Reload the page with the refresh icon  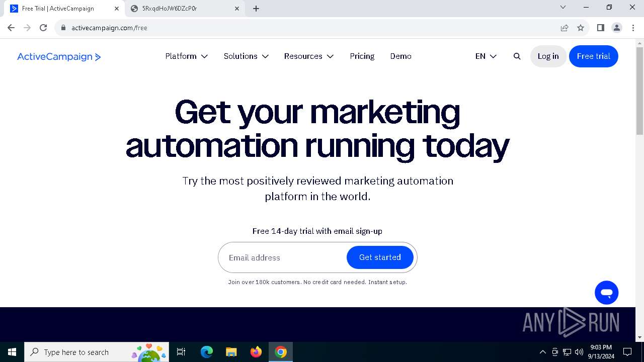coord(43,28)
